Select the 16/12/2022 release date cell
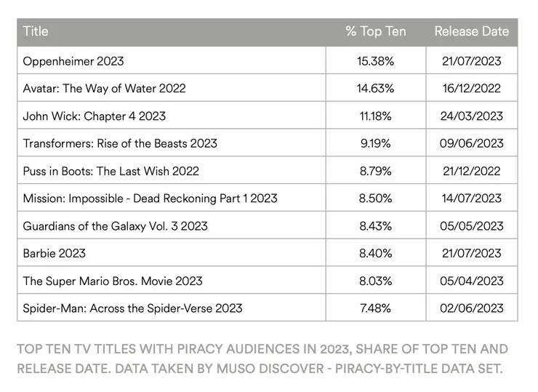This screenshot has width=538, height=392. 471,89
